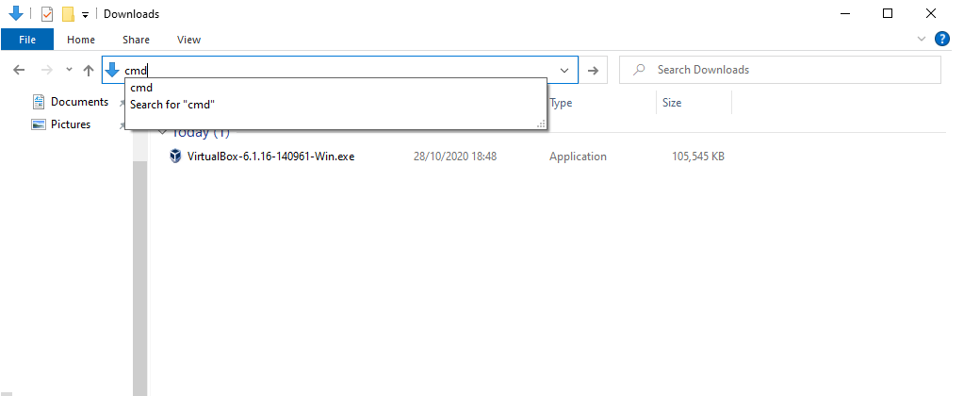
Task: Click the Properties quick access icon
Action: 47,14
